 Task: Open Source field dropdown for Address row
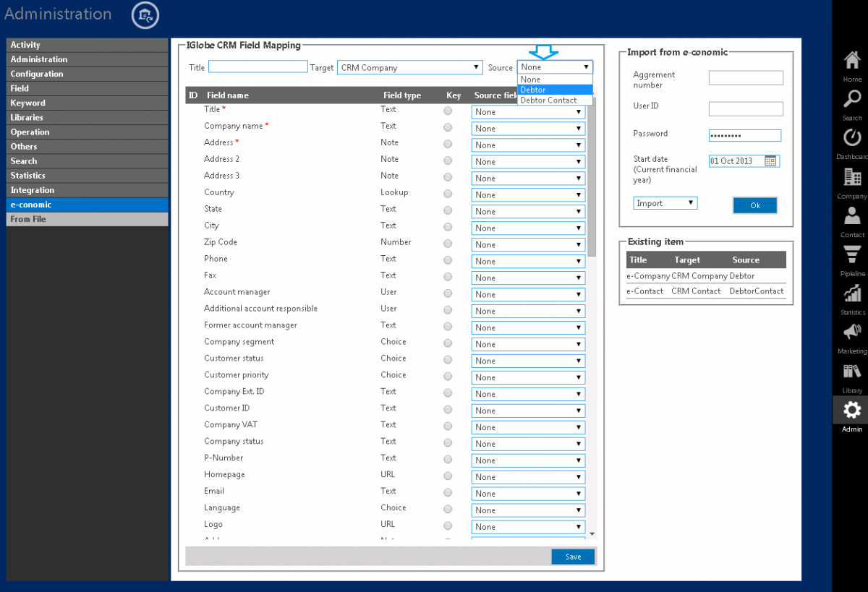(x=528, y=145)
